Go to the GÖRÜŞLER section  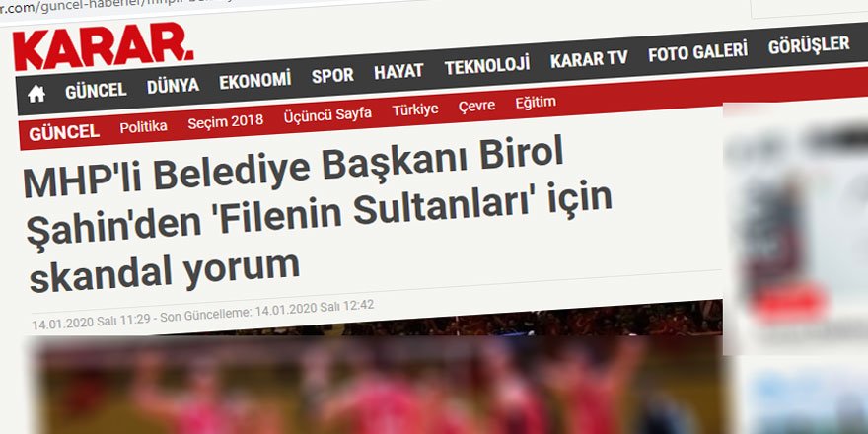[808, 45]
